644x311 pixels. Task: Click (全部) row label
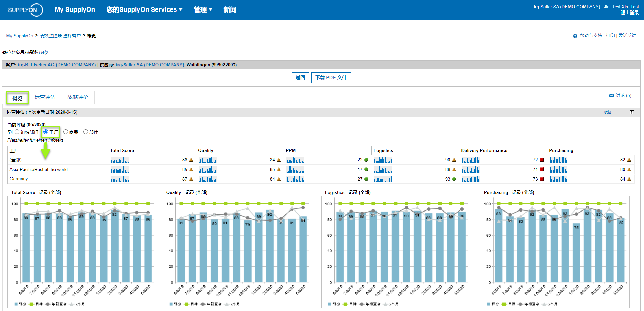click(x=16, y=160)
